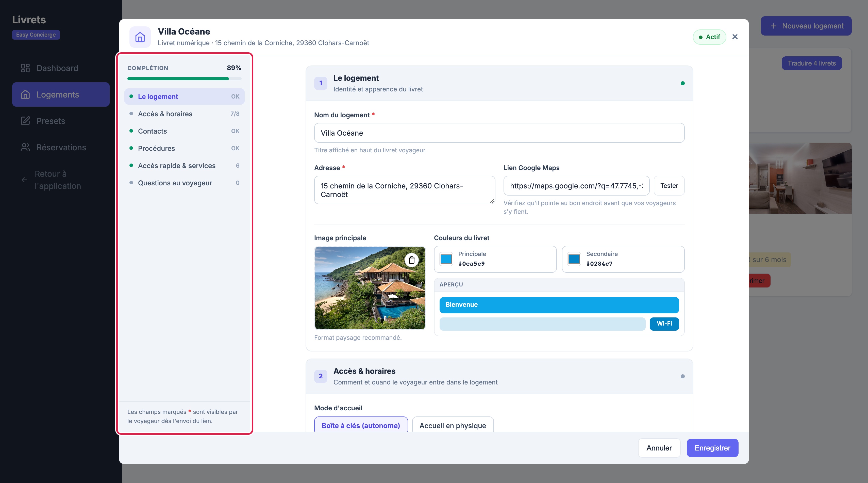This screenshot has height=483, width=868.
Task: Collapse the Accès & horaires section header
Action: tap(499, 376)
